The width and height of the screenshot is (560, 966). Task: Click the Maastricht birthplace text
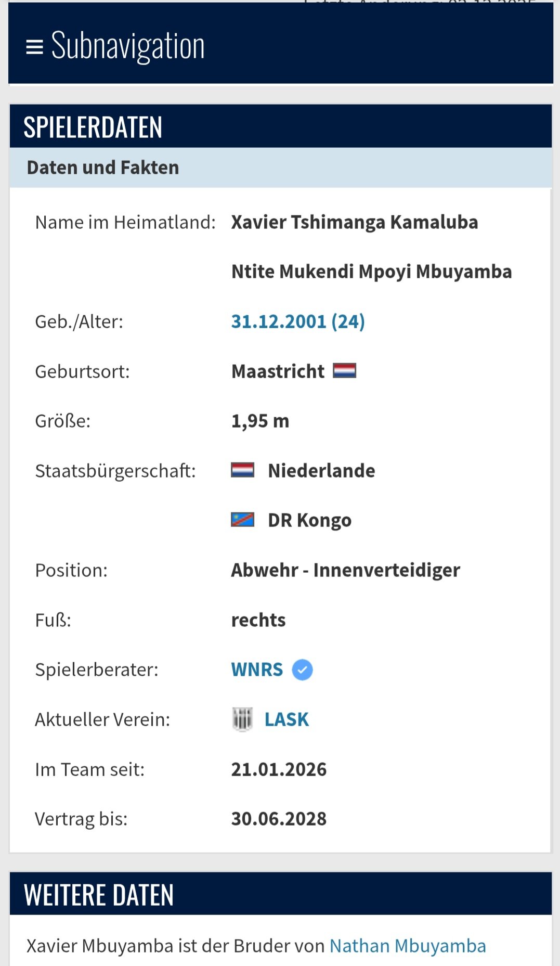tap(278, 371)
